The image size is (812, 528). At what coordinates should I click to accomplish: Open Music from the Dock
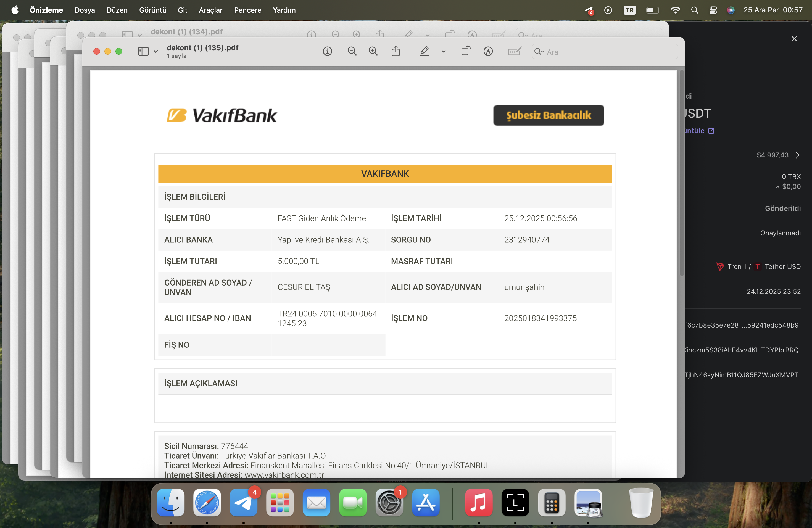479,503
